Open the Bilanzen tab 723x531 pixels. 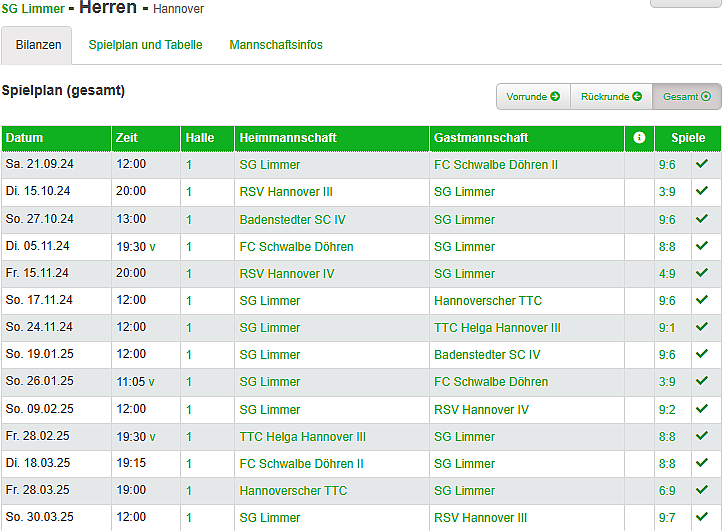[38, 45]
